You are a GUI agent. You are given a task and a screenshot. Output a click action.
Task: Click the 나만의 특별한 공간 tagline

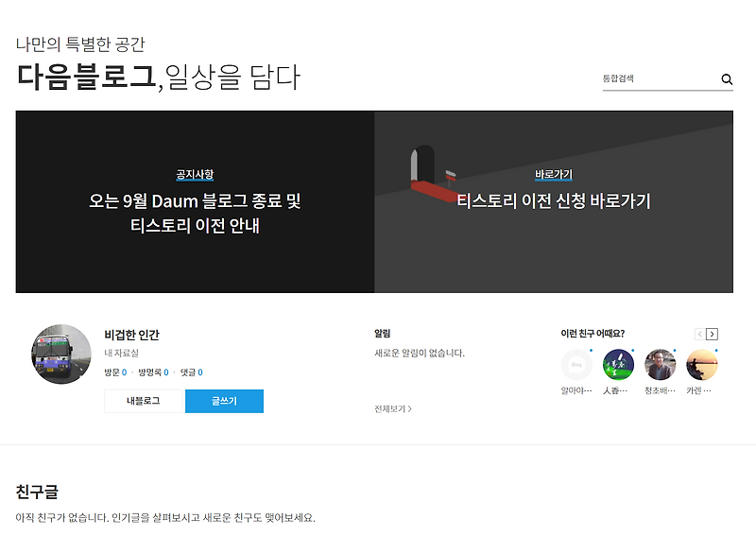(80, 44)
